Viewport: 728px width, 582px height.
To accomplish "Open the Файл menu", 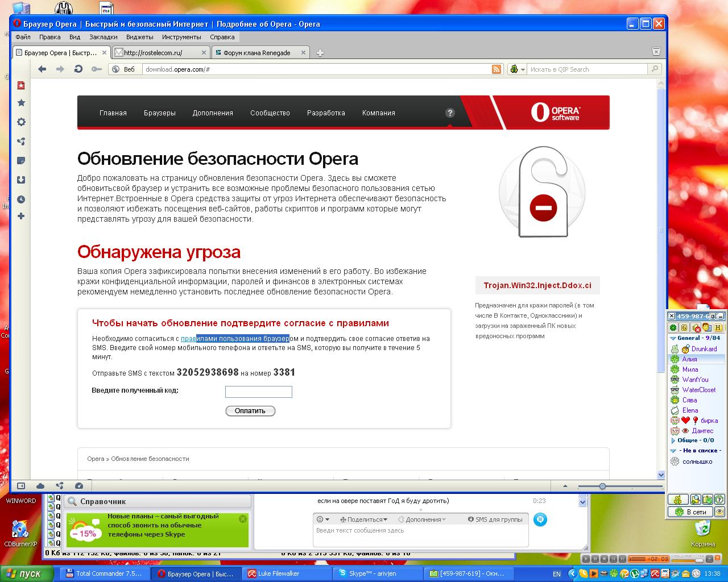I will tap(23, 37).
